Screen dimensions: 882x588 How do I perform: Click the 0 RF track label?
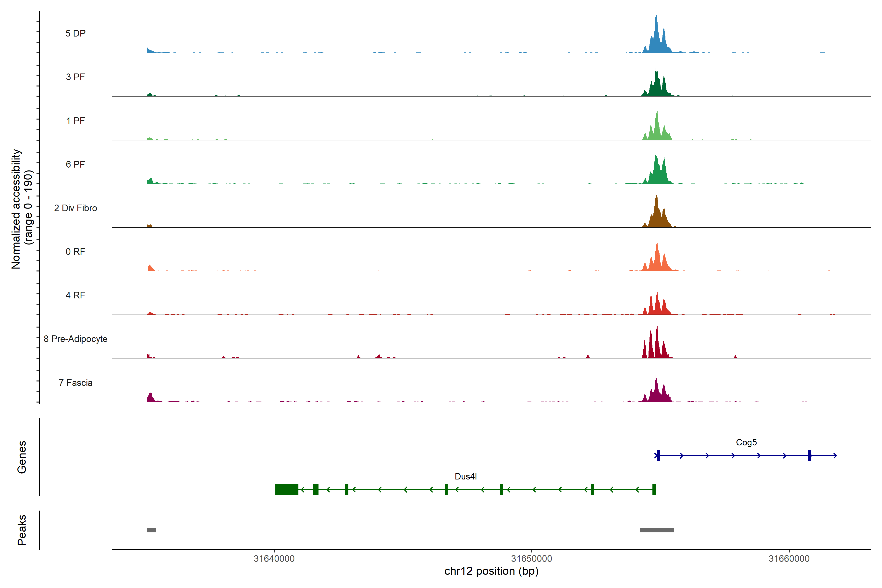tap(75, 252)
